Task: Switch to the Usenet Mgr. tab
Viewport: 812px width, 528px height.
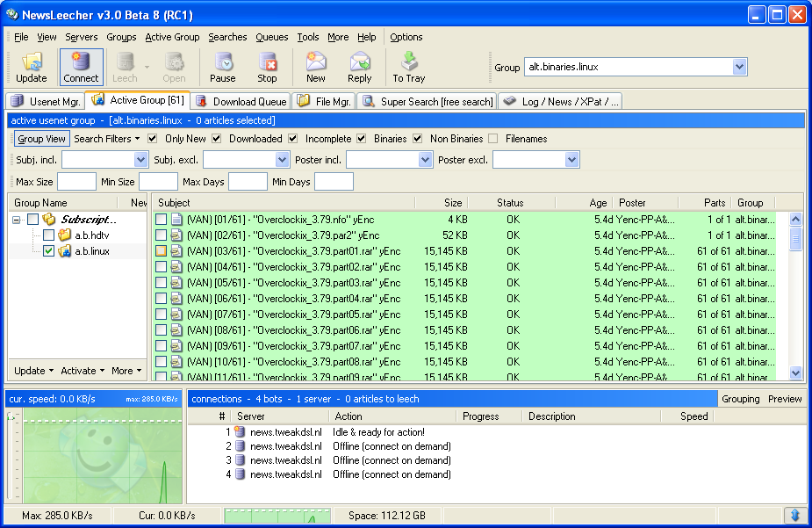Action: [x=46, y=102]
